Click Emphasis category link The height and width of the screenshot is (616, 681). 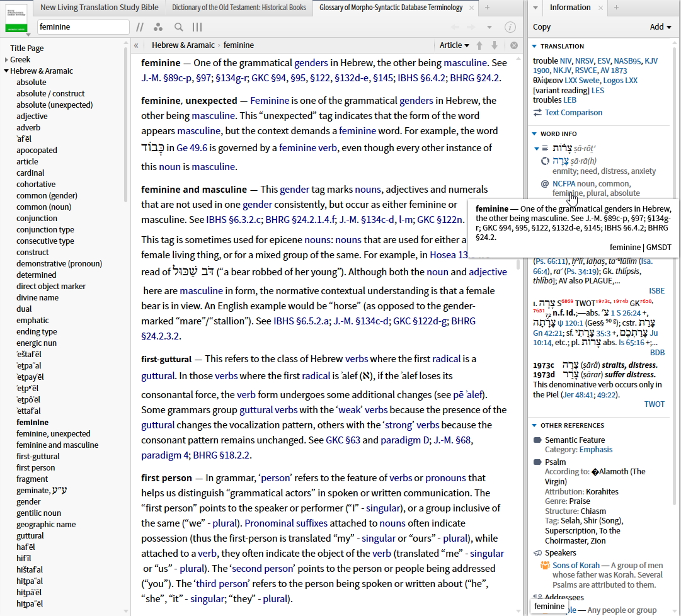pyautogui.click(x=596, y=450)
